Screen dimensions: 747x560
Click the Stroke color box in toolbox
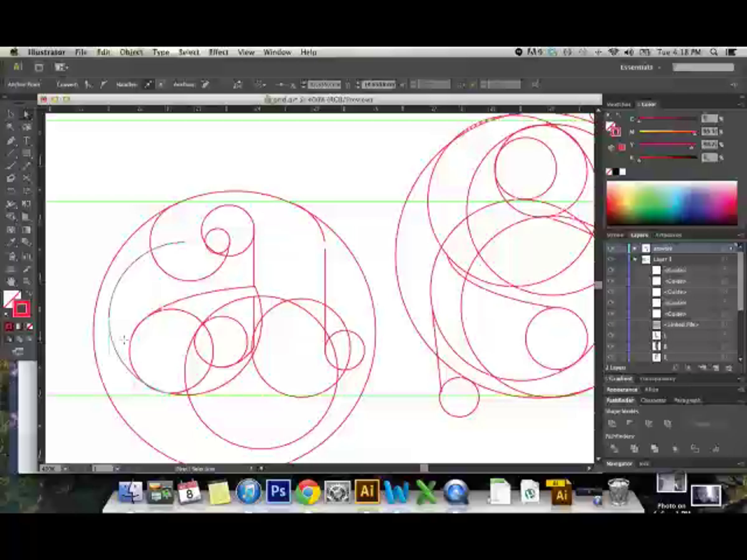pos(21,309)
